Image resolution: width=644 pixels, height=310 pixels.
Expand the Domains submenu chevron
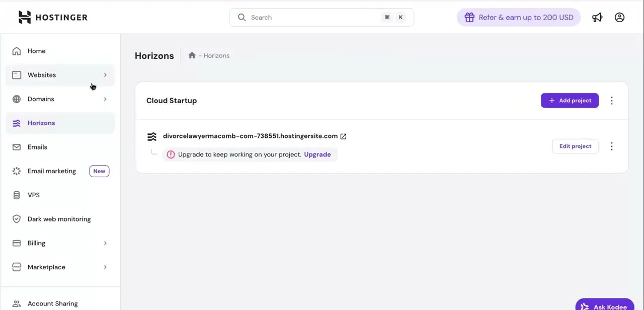(x=105, y=99)
